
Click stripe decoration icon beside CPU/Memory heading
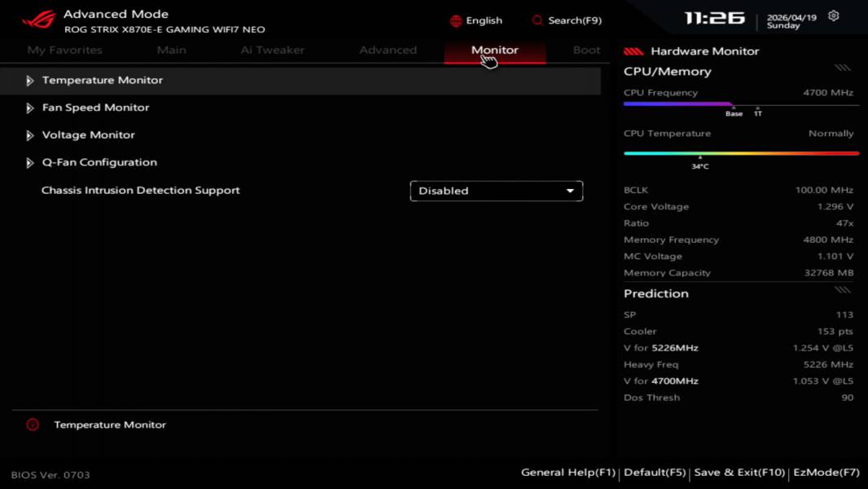pos(843,68)
